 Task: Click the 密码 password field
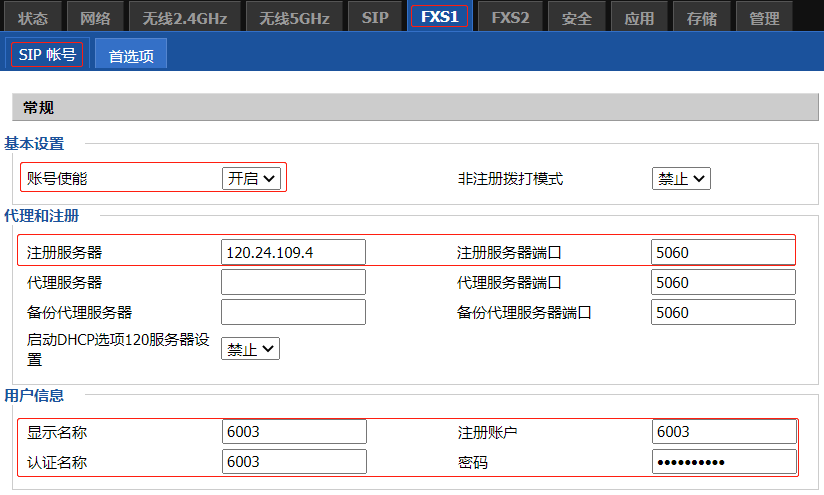tap(723, 462)
